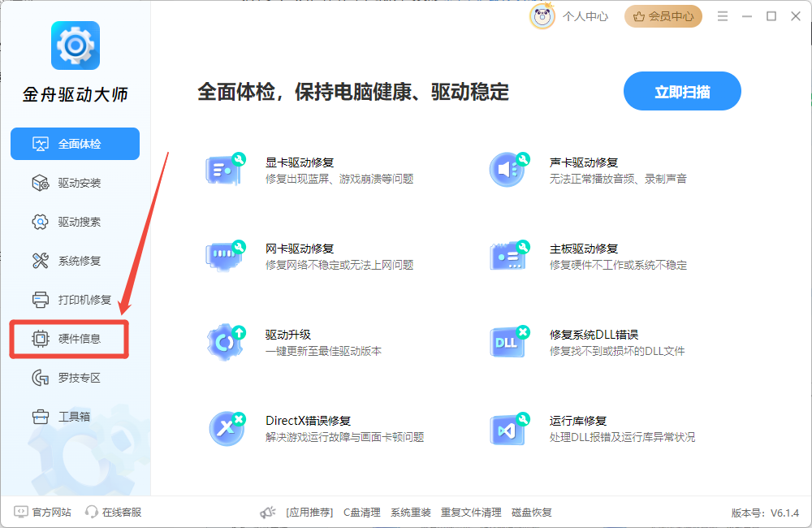Open 显卡驱动修复 title text
This screenshot has height=528, width=812.
pyautogui.click(x=300, y=162)
